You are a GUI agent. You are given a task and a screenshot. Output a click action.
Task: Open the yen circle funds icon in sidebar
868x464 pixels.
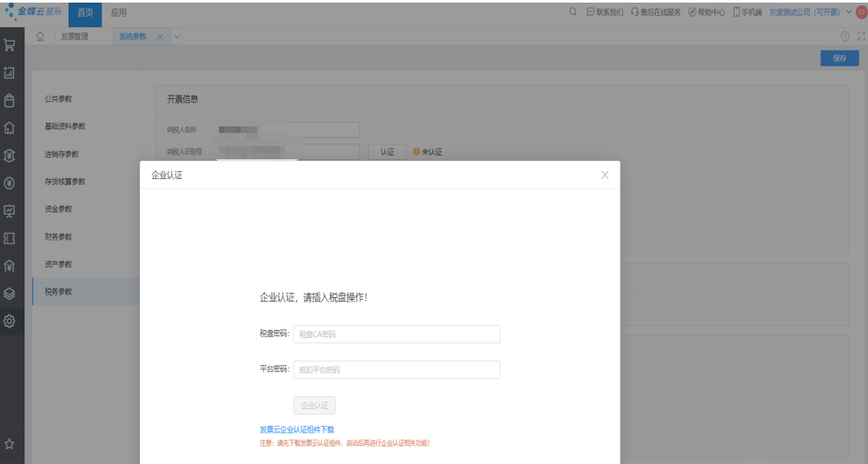(x=10, y=183)
